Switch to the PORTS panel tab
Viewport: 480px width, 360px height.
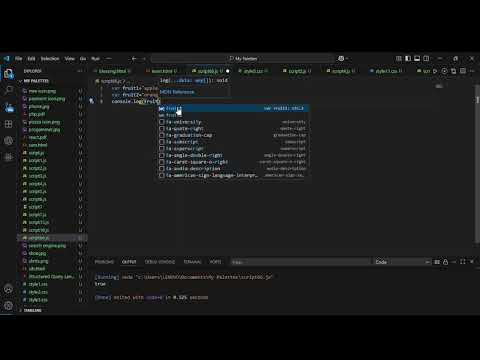[x=215, y=262]
